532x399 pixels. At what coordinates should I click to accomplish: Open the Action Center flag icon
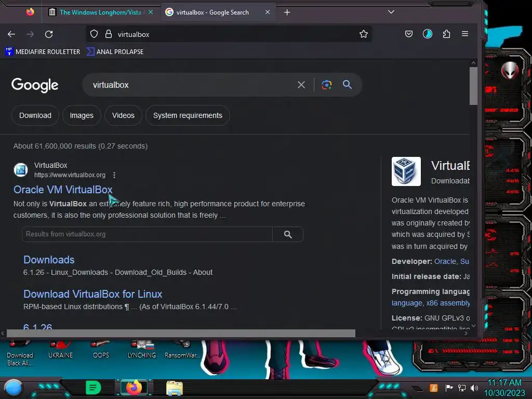(449, 388)
